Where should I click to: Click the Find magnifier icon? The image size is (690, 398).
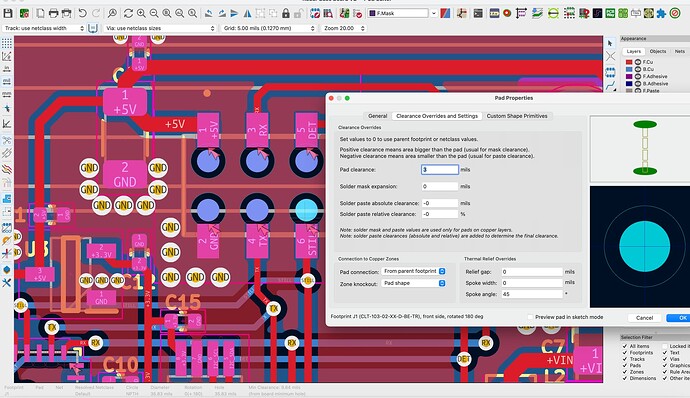(113, 14)
